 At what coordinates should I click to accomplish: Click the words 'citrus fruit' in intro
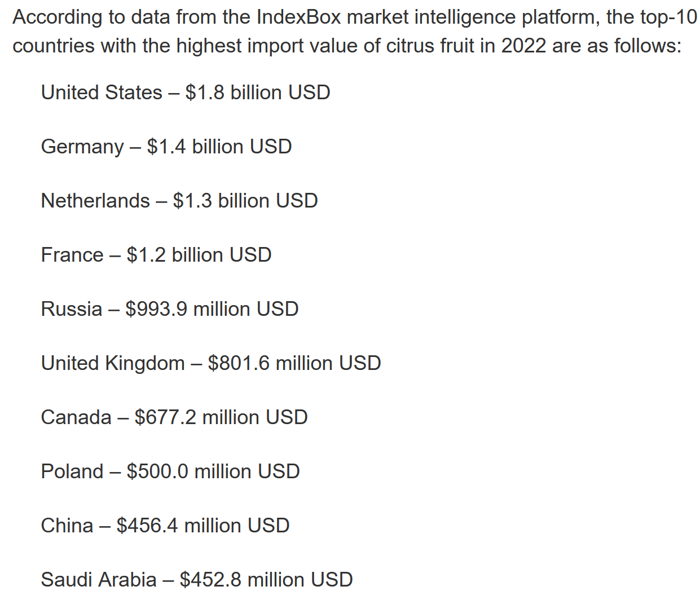coord(430,46)
